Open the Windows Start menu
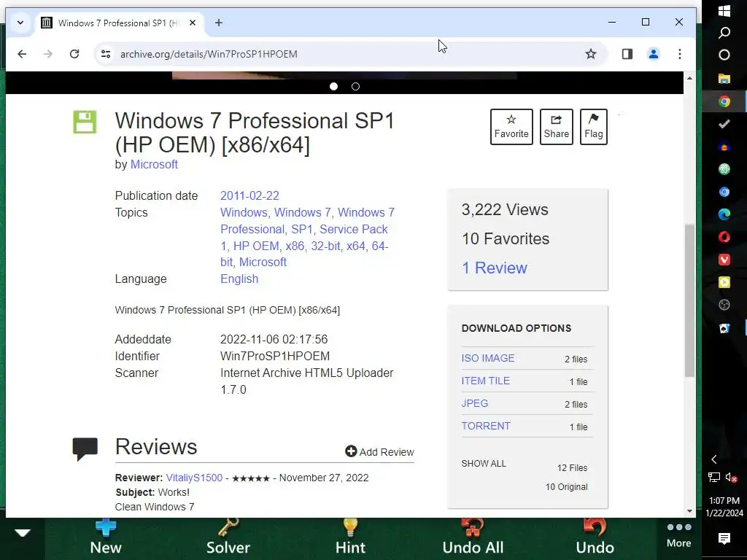Screen dimensions: 747x560 (724, 10)
